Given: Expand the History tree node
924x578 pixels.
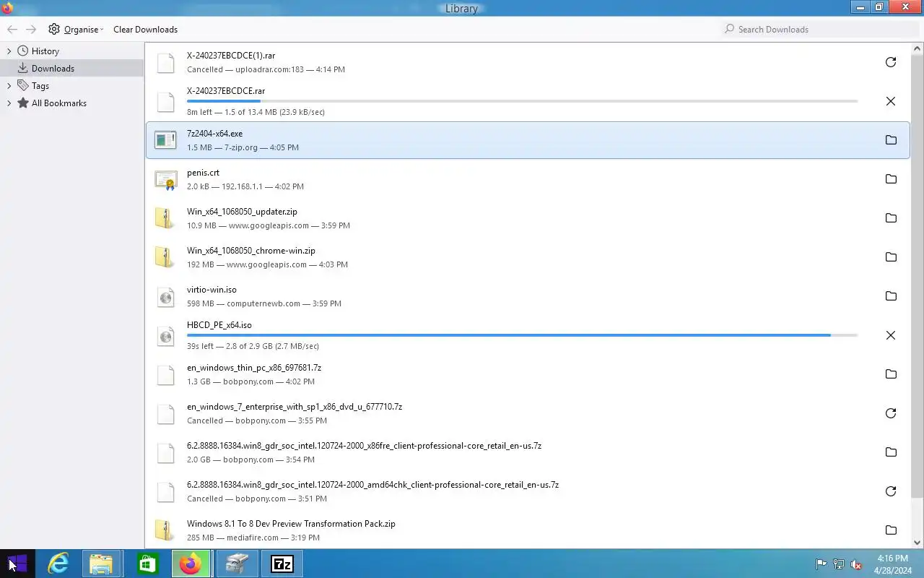Looking at the screenshot, I should pos(9,51).
